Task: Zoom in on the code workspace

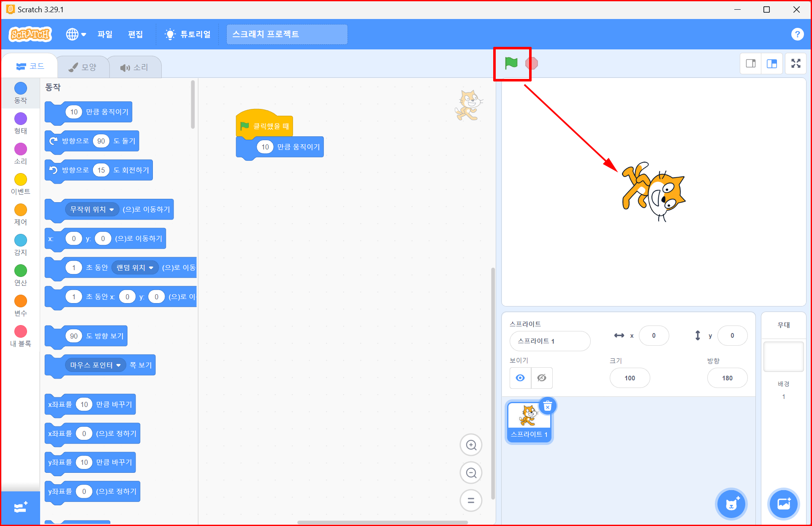Action: pos(471,445)
